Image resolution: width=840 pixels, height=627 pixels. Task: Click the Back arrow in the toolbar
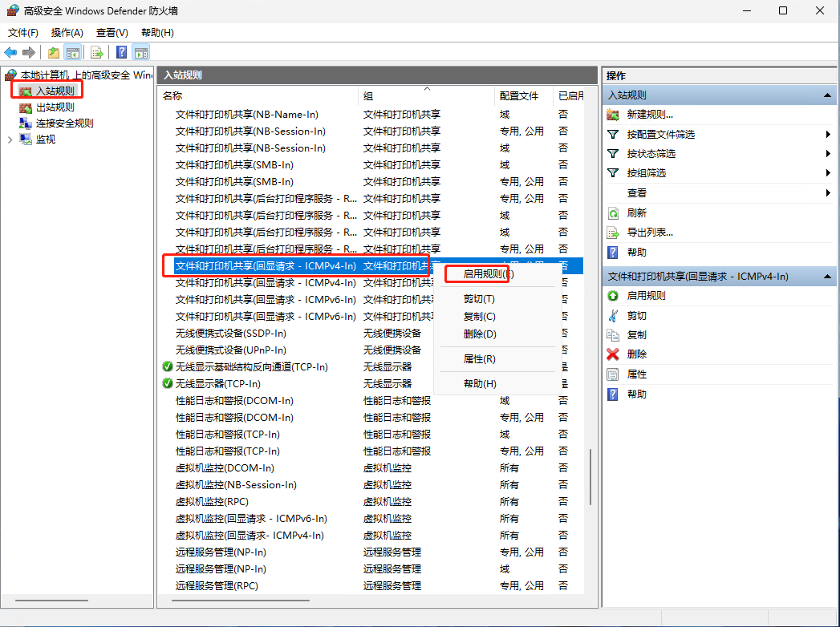pos(10,52)
